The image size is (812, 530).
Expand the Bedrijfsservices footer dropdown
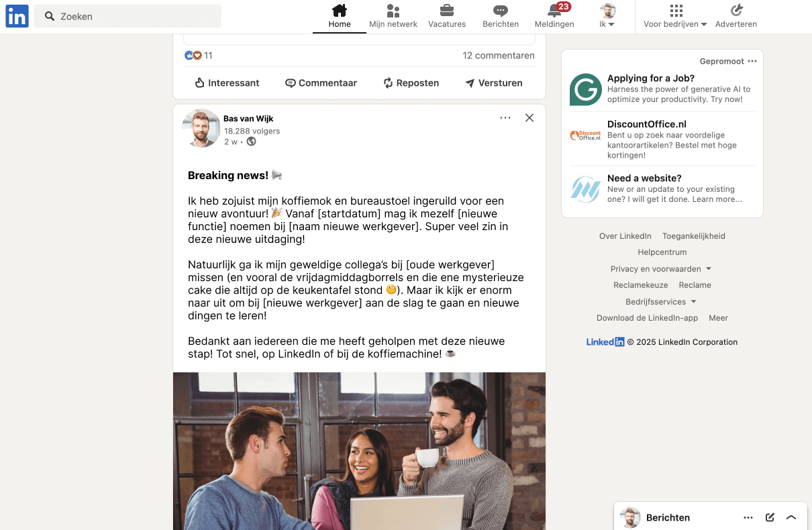(x=661, y=302)
